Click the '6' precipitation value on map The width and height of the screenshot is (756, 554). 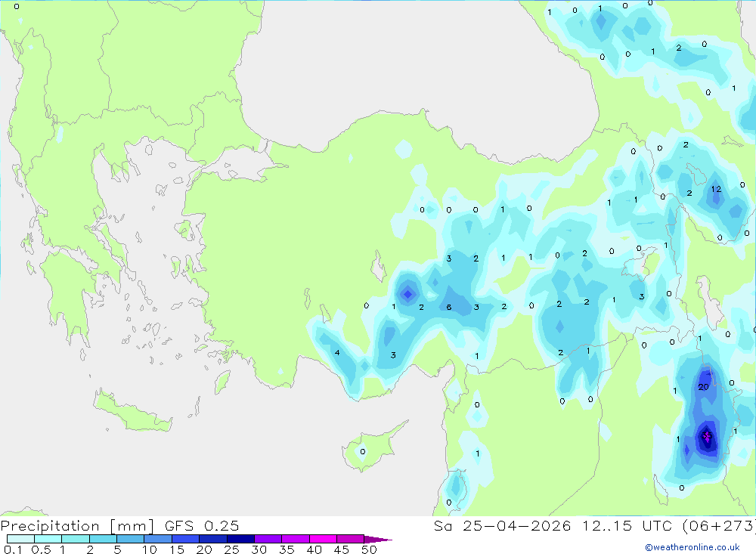449,307
